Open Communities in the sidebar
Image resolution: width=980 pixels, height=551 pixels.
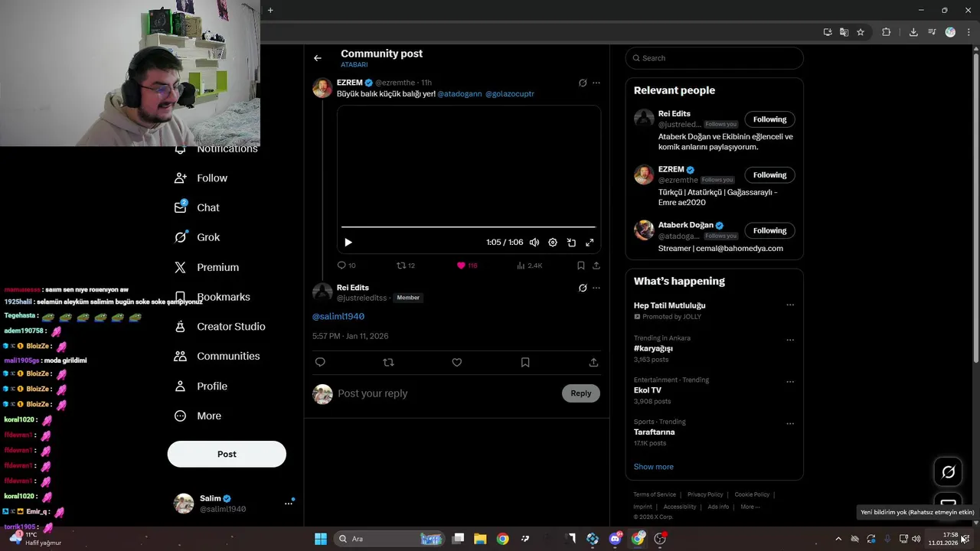[217, 357]
